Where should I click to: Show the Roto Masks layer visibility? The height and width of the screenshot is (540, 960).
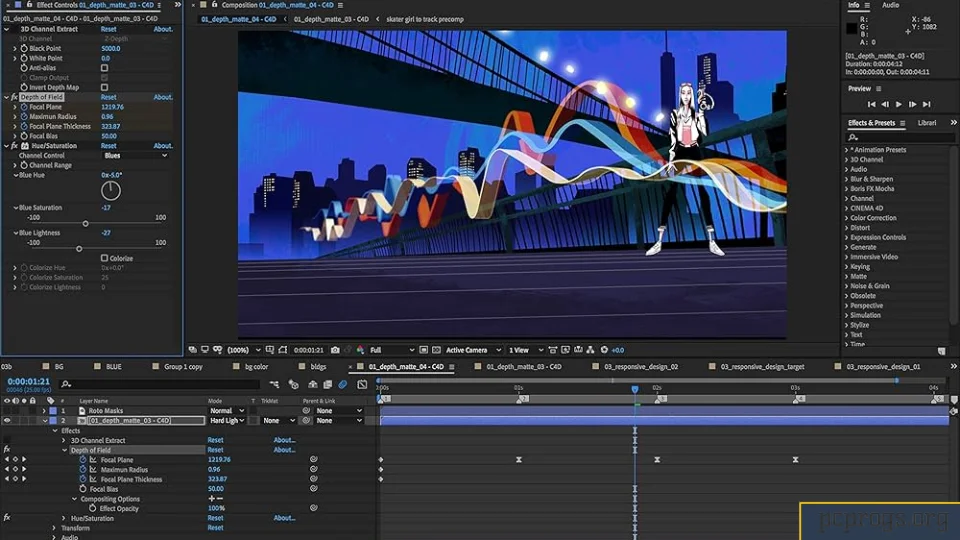pyautogui.click(x=7, y=411)
